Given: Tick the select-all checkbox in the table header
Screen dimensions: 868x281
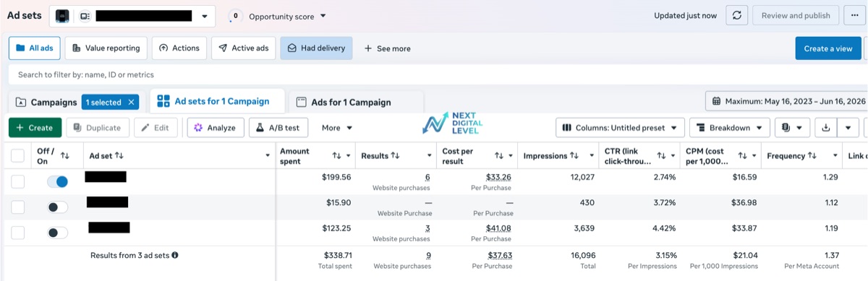Looking at the screenshot, I should pyautogui.click(x=17, y=155).
